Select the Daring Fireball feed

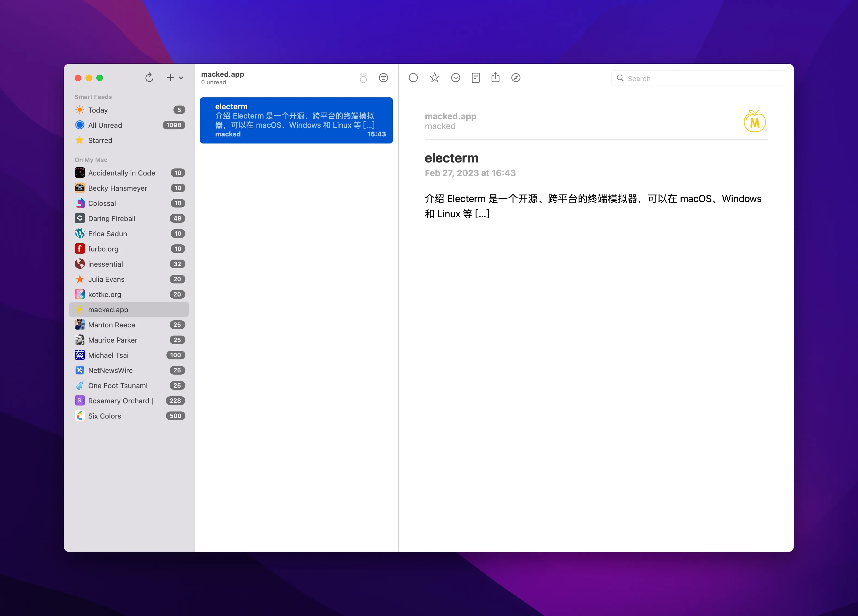(x=112, y=218)
